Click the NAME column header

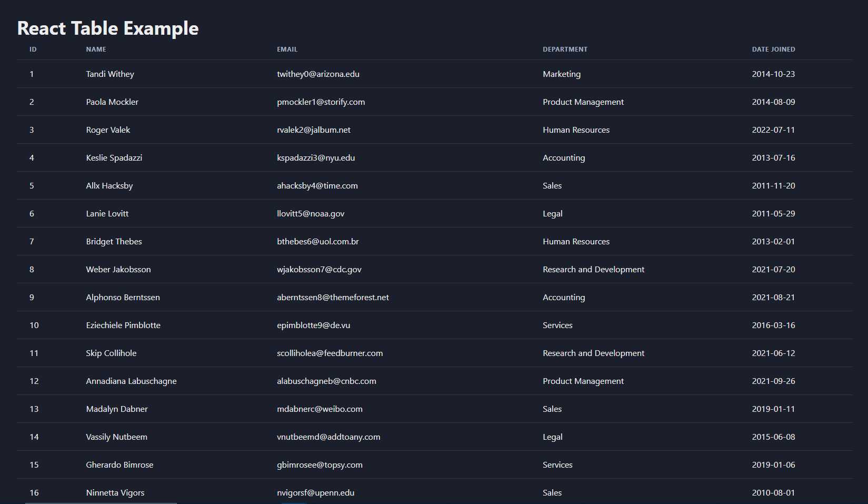coord(96,50)
